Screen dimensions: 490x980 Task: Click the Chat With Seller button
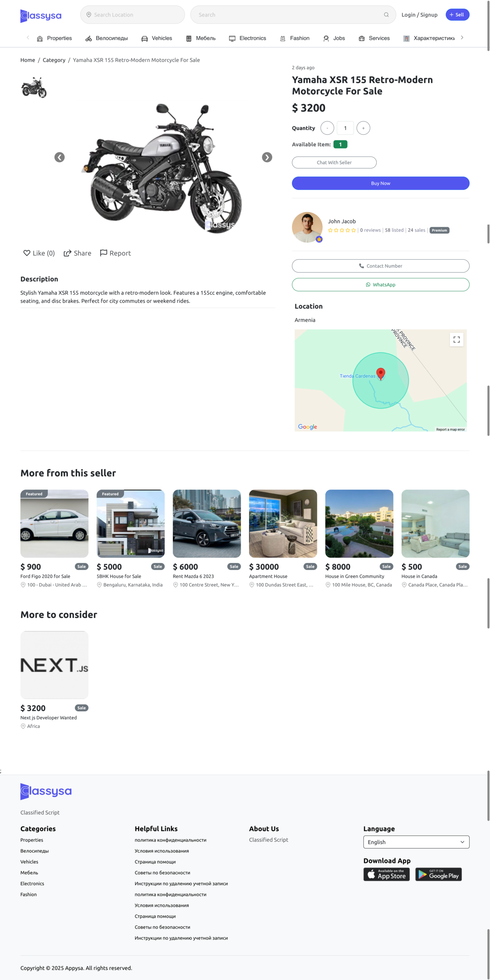pos(334,163)
